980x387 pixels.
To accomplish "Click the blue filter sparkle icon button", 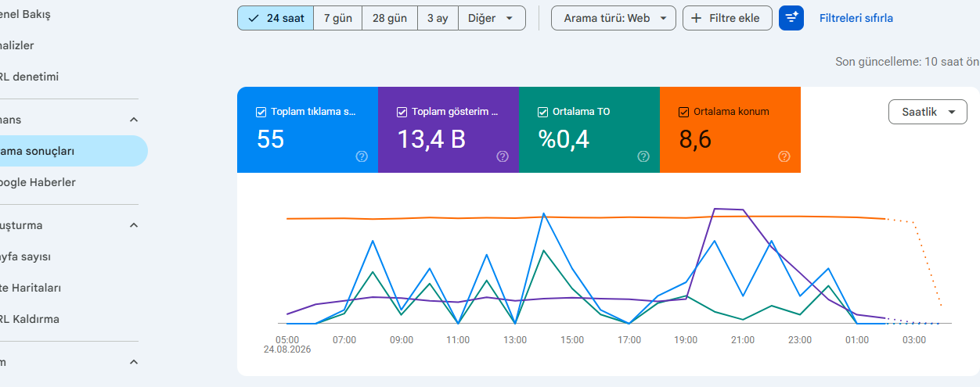I will (x=791, y=18).
